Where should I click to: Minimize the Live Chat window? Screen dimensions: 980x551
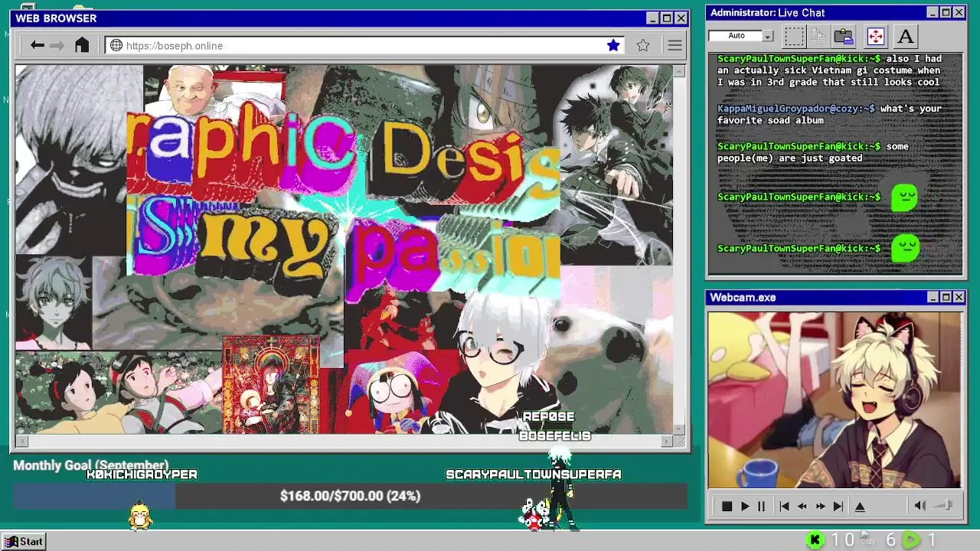pos(932,12)
